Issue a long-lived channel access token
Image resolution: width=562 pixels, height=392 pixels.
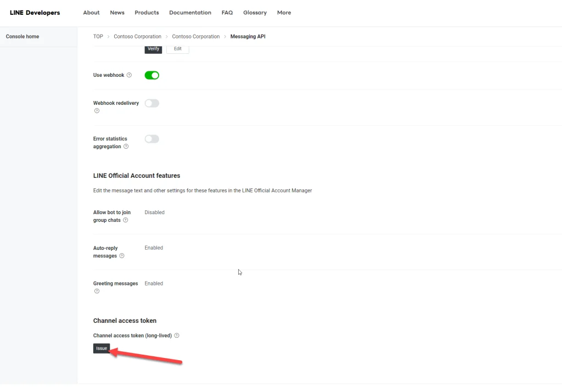click(x=102, y=348)
